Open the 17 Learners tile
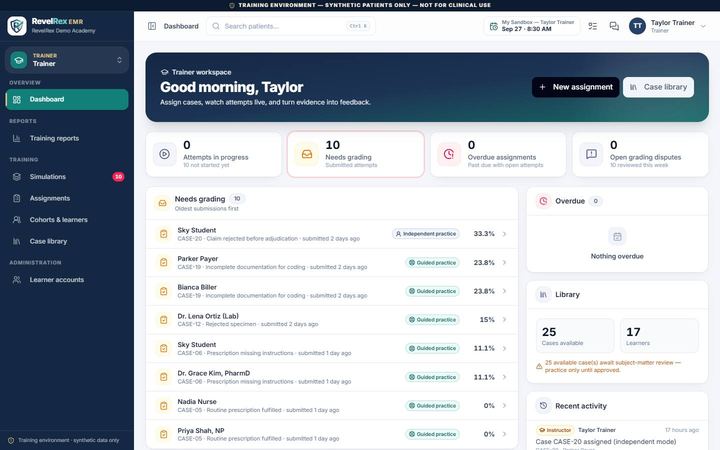Image resolution: width=720 pixels, height=450 pixels. (659, 336)
